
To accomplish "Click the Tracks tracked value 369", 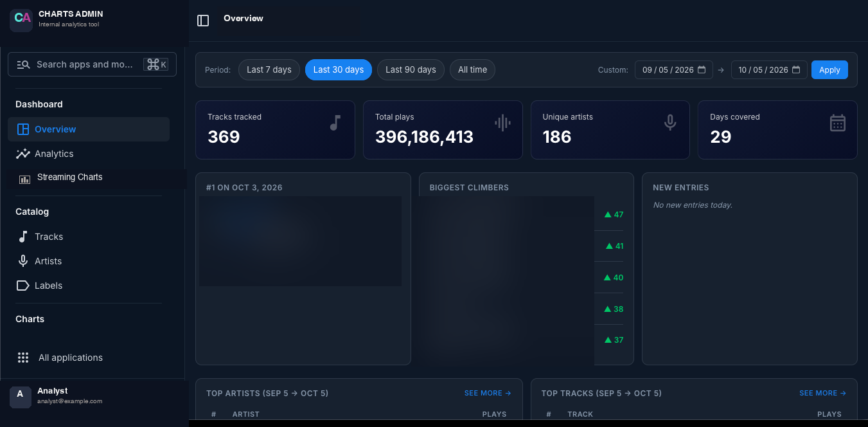I will pyautogui.click(x=224, y=137).
